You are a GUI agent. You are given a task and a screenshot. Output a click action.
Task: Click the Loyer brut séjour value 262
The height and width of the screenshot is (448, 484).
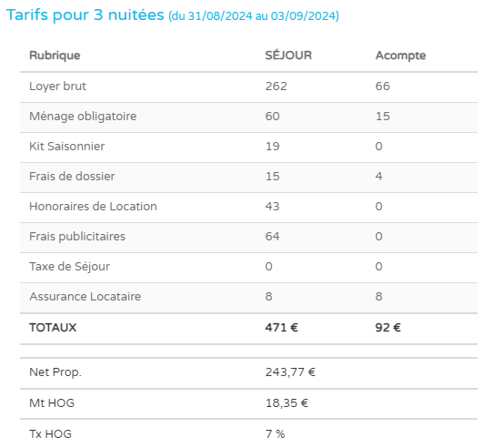click(276, 86)
